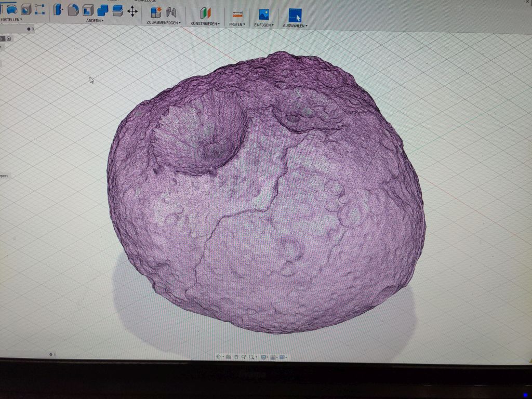Viewport: 532px width, 399px height.
Task: Open the Display Settings monitor icon
Action: 263,357
